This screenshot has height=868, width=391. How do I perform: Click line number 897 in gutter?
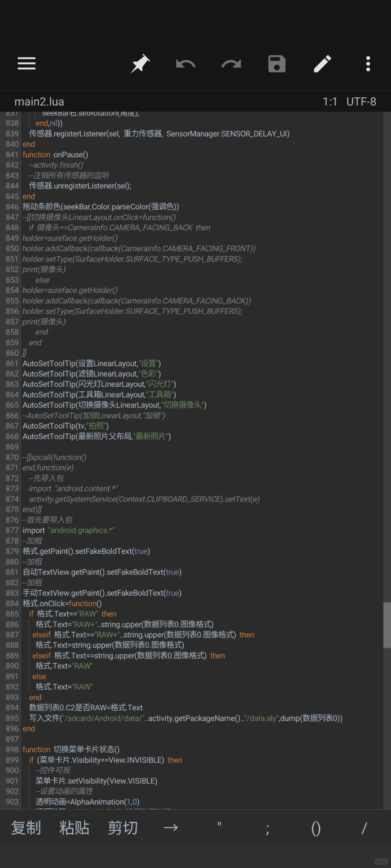[x=12, y=739]
